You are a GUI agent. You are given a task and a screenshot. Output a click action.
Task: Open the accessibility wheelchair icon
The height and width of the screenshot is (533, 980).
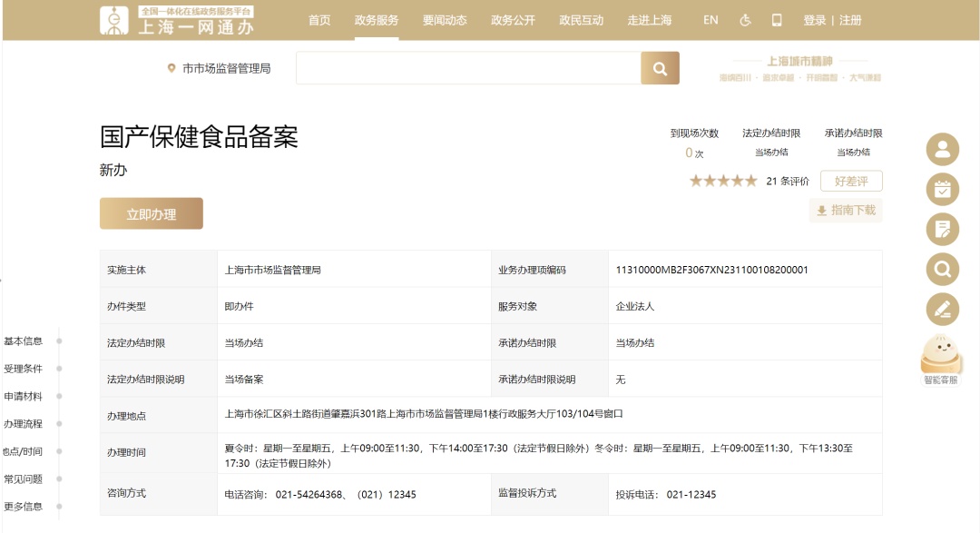pos(745,20)
